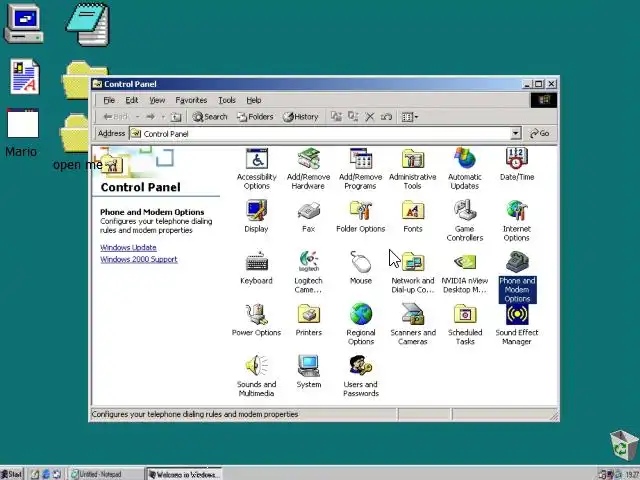Image resolution: width=640 pixels, height=480 pixels.
Task: Click the Search toolbar button
Action: pyautogui.click(x=210, y=117)
